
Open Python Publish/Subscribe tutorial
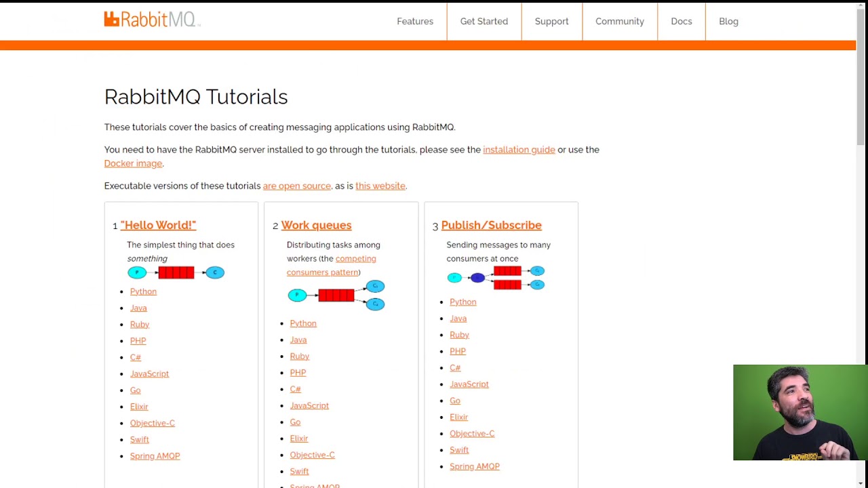(x=463, y=302)
